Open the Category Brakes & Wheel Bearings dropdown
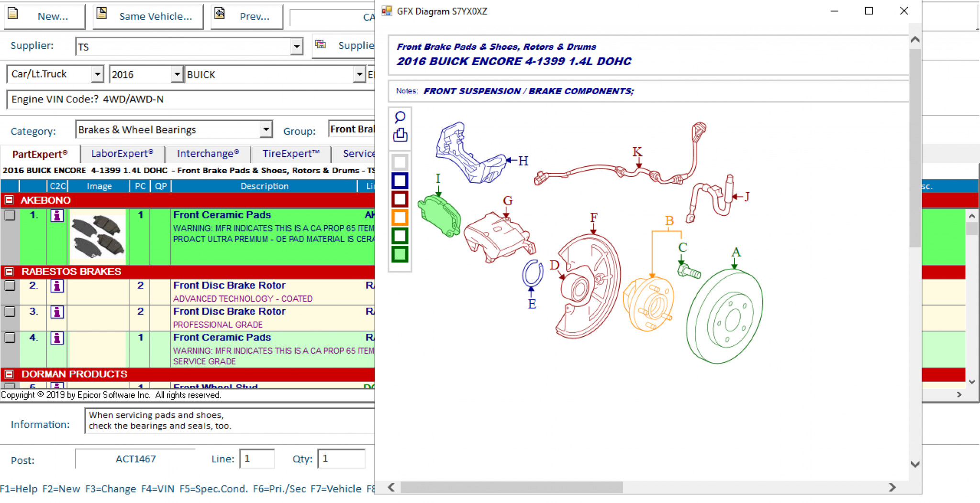The height and width of the screenshot is (503, 980). pos(266,129)
